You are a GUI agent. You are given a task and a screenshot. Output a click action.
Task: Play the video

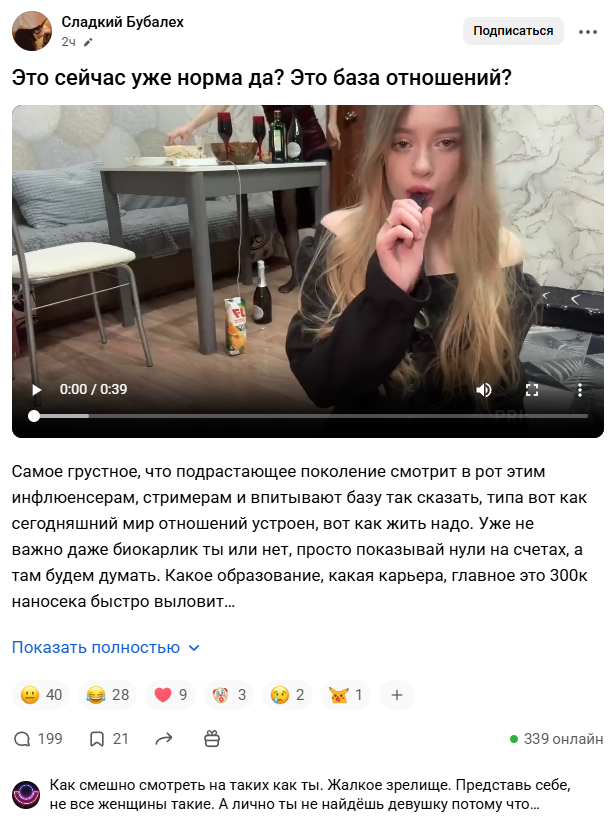point(36,390)
